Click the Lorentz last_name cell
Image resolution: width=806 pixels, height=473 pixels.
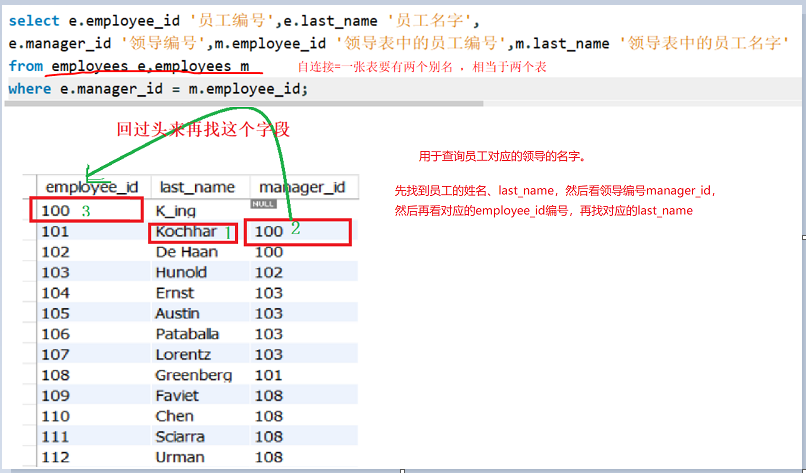click(x=200, y=355)
